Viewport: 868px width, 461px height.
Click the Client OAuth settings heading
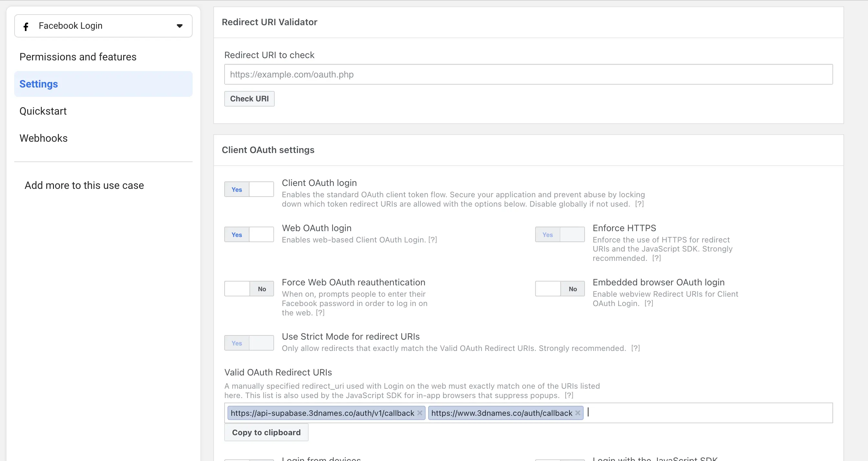268,150
